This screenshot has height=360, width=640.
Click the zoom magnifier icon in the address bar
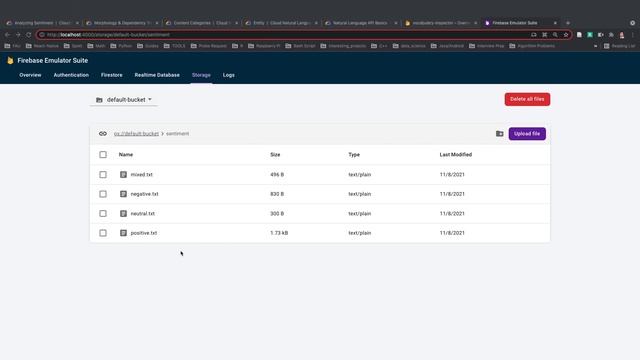coord(555,35)
